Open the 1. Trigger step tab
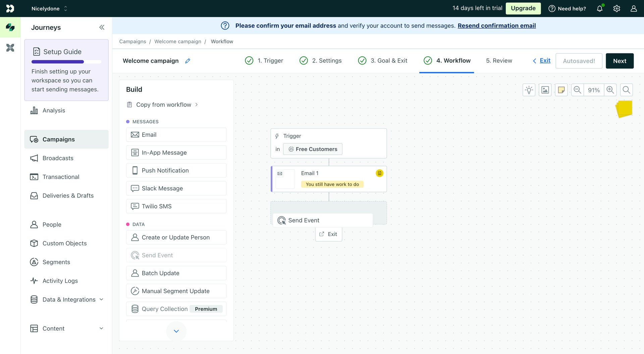 point(266,61)
